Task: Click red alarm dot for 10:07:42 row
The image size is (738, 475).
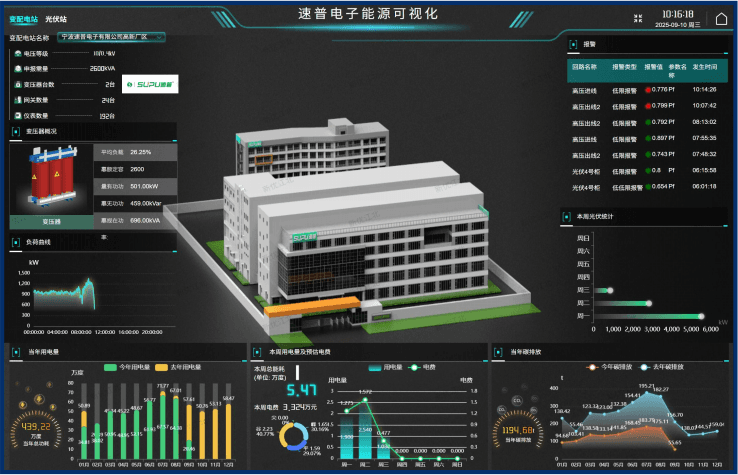Action: point(648,106)
